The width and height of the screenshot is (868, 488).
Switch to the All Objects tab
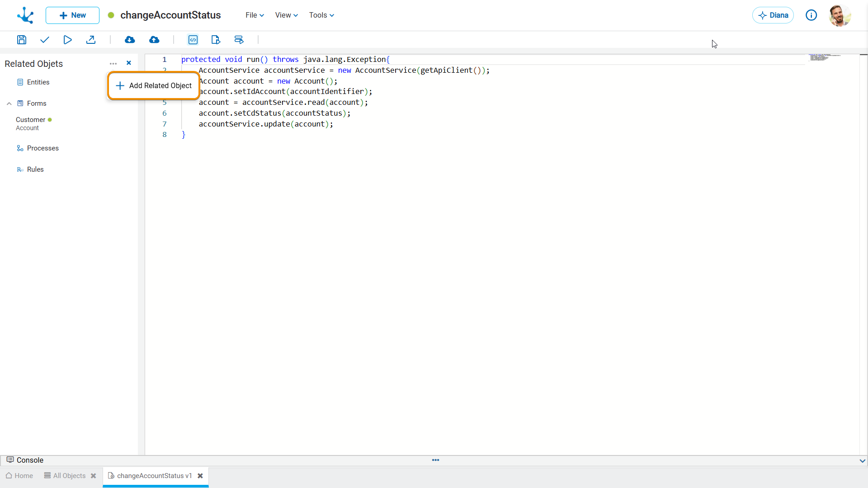coord(69,476)
